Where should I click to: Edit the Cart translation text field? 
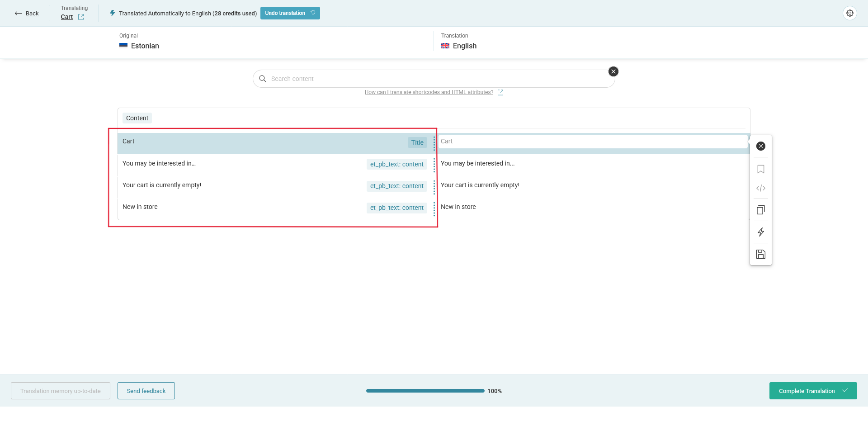pyautogui.click(x=592, y=142)
